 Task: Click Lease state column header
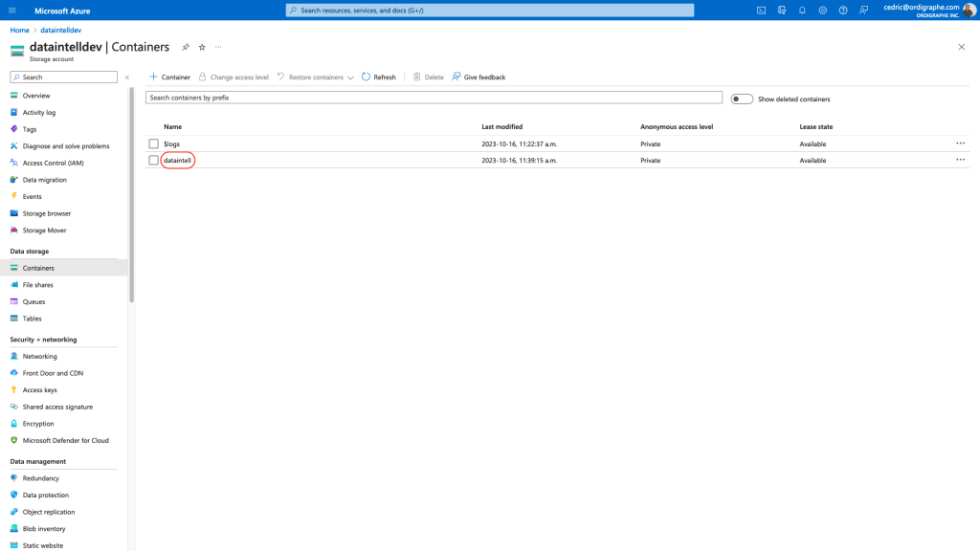tap(816, 127)
